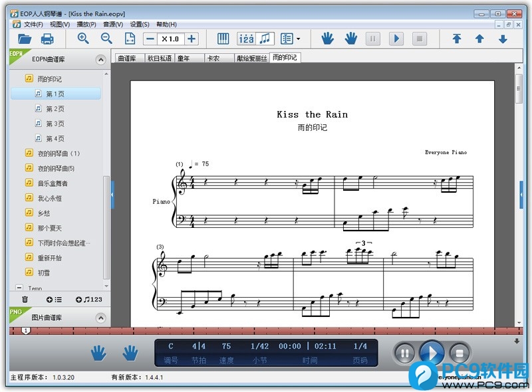Image resolution: width=532 pixels, height=392 pixels.
Task: Decrease playback speed with minus button
Action: coord(150,39)
